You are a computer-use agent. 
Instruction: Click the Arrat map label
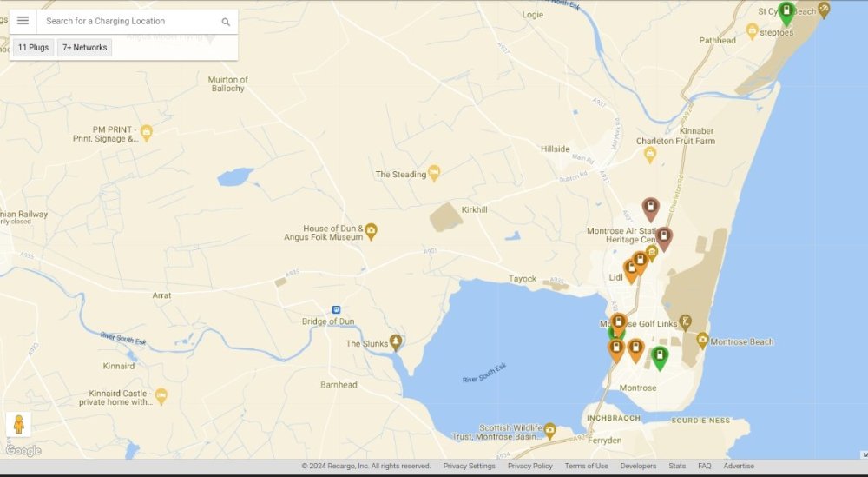click(x=161, y=295)
